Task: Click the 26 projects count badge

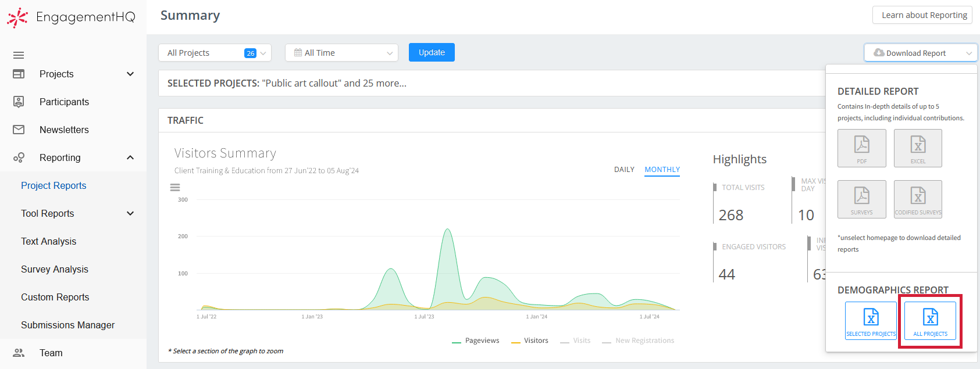Action: pyautogui.click(x=251, y=53)
